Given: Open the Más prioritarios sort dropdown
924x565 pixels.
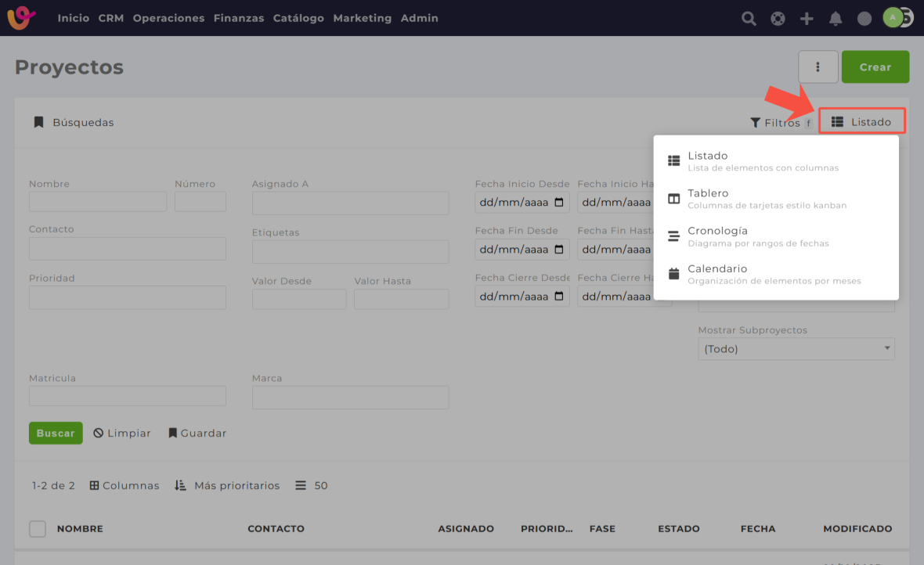Looking at the screenshot, I should [x=227, y=486].
